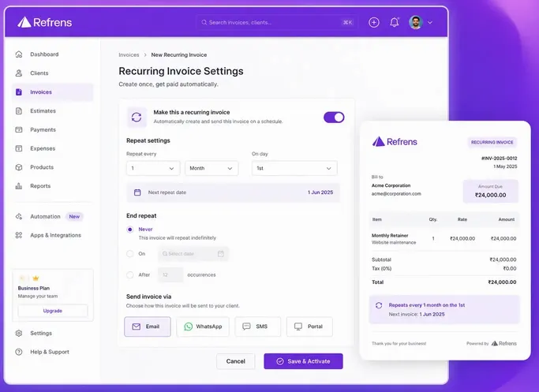The image size is (539, 392).
Task: Click the Upgrade button in Business Plan
Action: [x=53, y=311]
